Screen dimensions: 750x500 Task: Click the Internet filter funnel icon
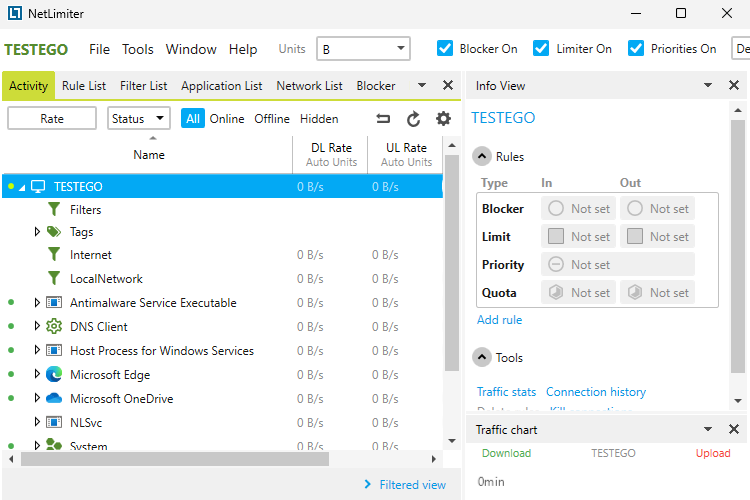click(54, 255)
